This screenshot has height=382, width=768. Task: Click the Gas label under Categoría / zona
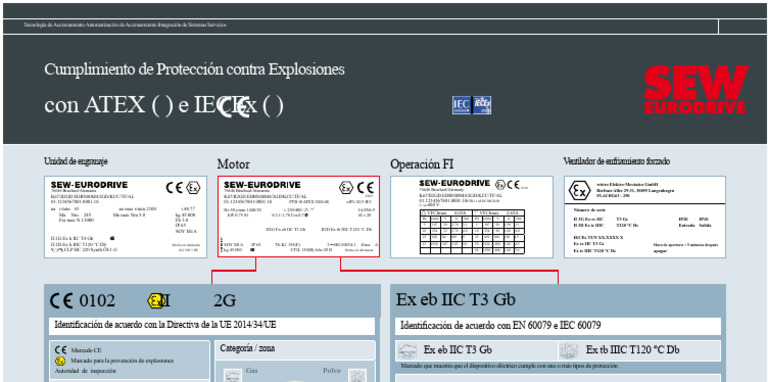pos(251,371)
